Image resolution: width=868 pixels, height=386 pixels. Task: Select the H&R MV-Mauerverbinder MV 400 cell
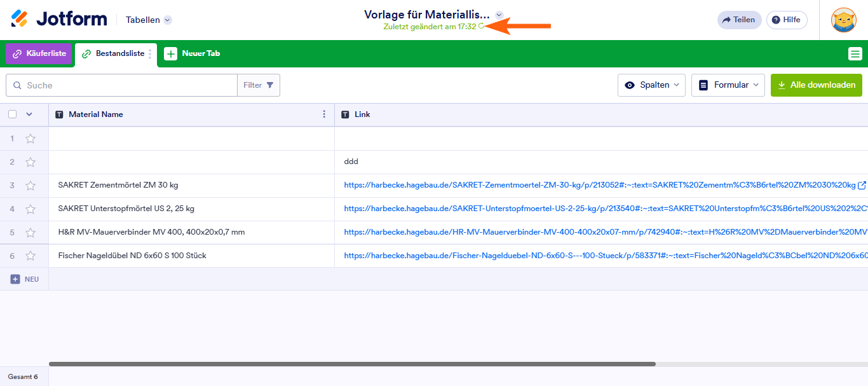(x=191, y=233)
